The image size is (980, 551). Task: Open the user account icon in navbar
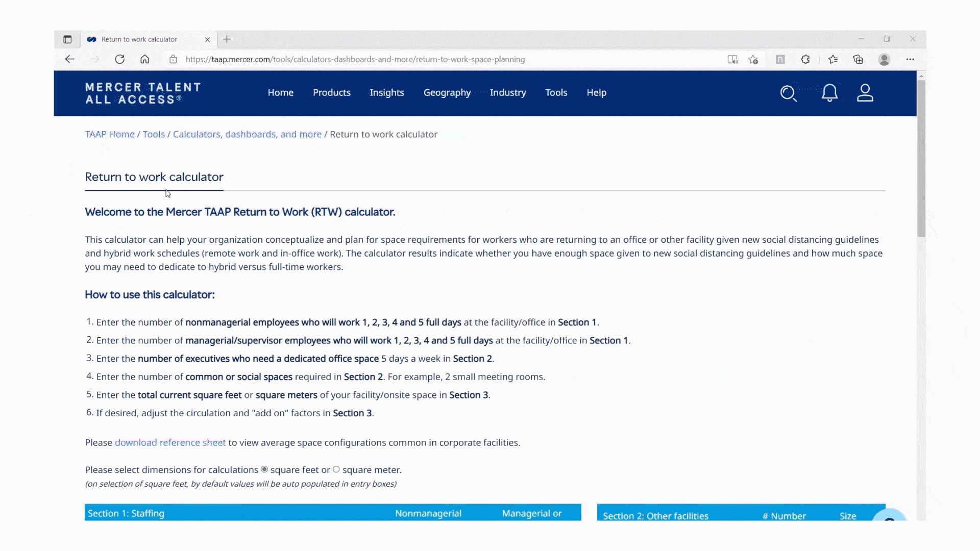(x=865, y=93)
